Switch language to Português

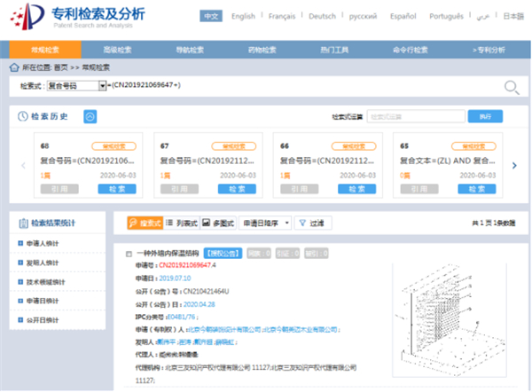coord(446,16)
